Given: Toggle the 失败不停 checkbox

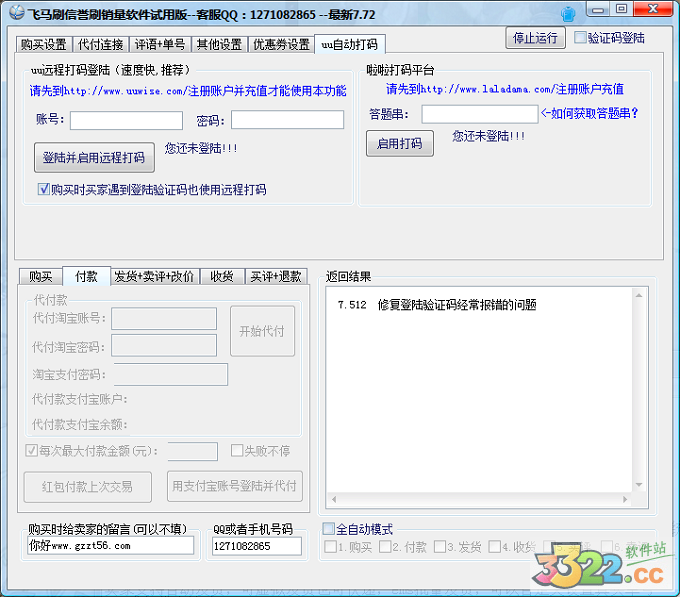Looking at the screenshot, I should tap(237, 450).
